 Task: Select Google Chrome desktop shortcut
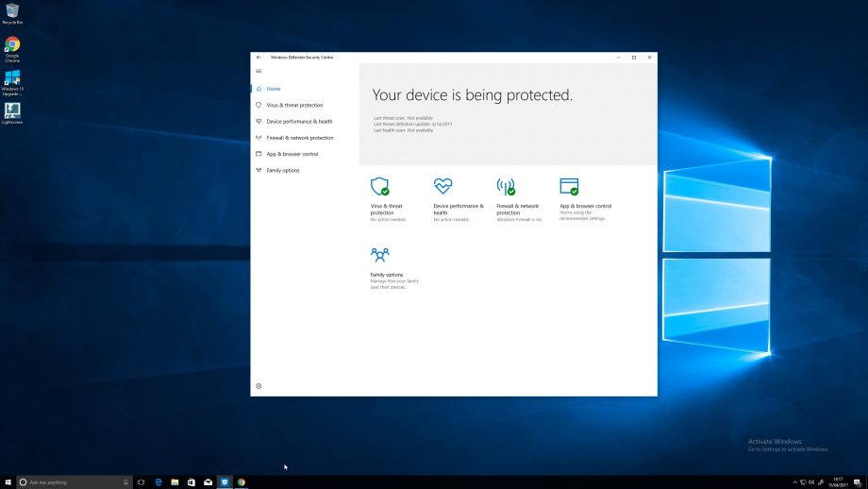[x=12, y=49]
